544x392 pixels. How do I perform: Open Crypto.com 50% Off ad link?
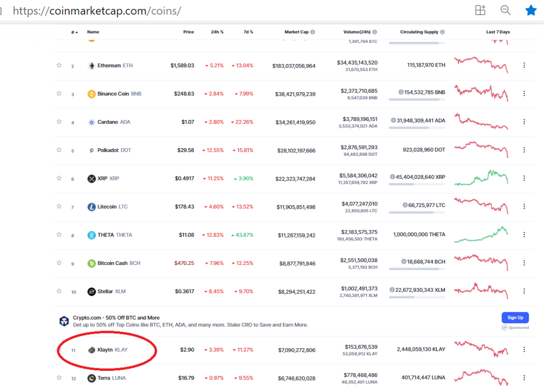(x=116, y=318)
